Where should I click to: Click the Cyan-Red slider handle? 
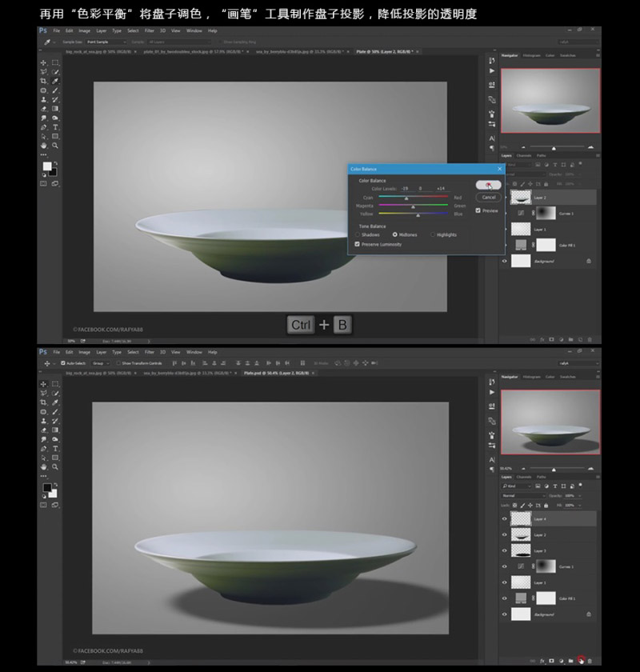pos(406,198)
